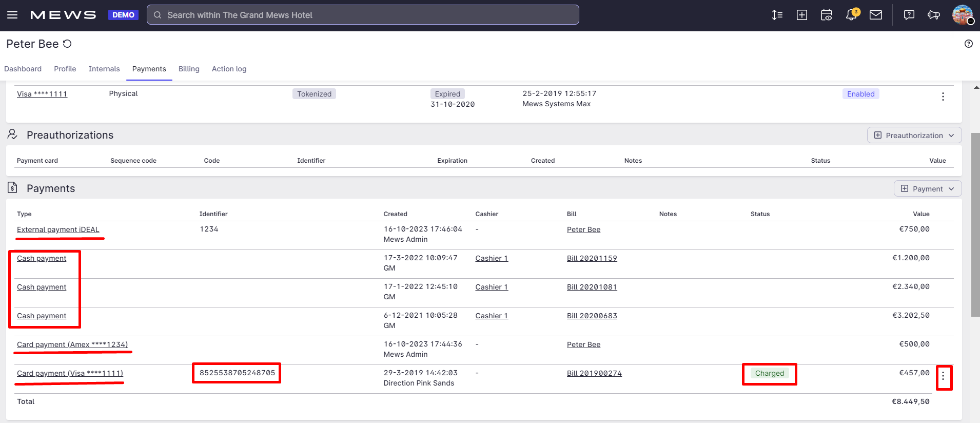Open three-dot menu for Visa ****1111 card row

point(943,97)
